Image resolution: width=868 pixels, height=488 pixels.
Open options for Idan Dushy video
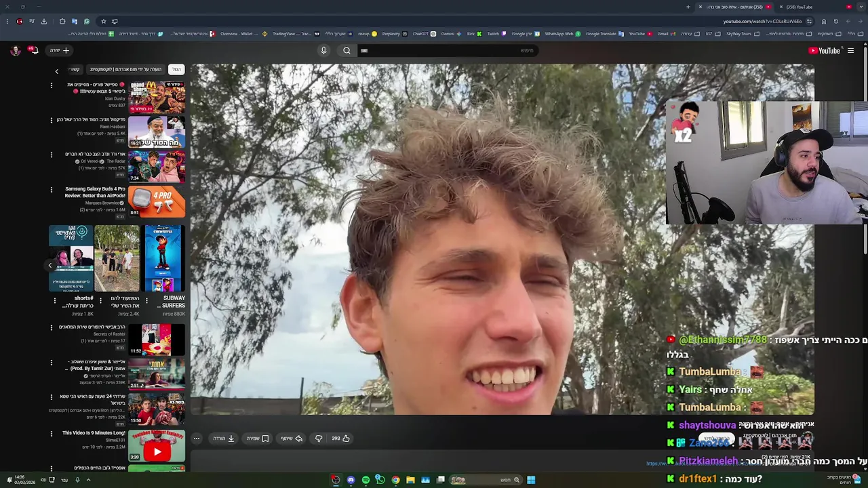pos(51,85)
